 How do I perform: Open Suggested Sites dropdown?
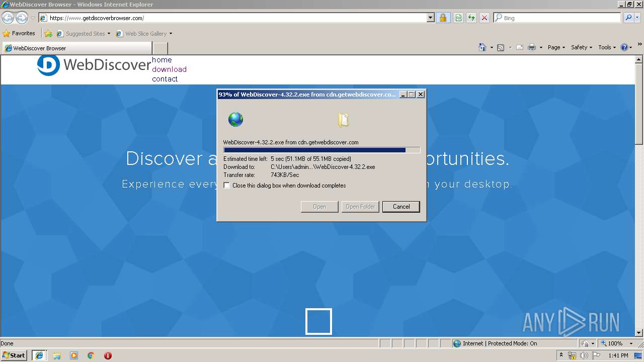83,34
